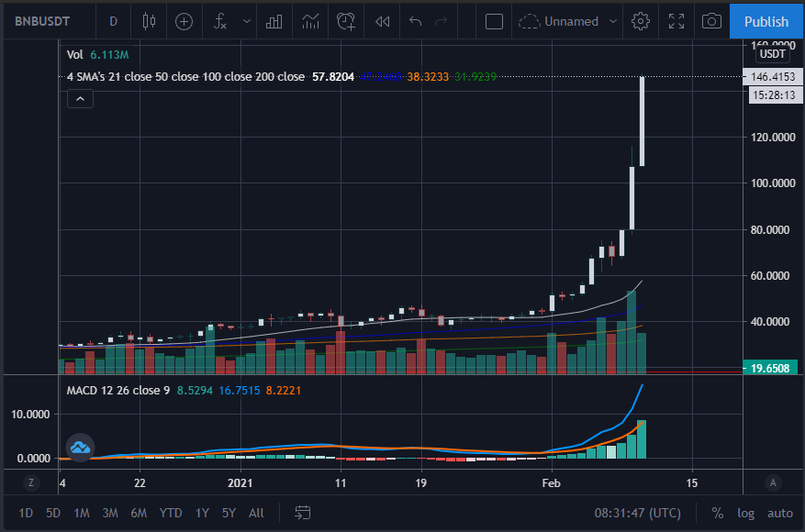The height and width of the screenshot is (532, 805).
Task: Expand the indicator templates dropdown arrow
Action: click(247, 21)
